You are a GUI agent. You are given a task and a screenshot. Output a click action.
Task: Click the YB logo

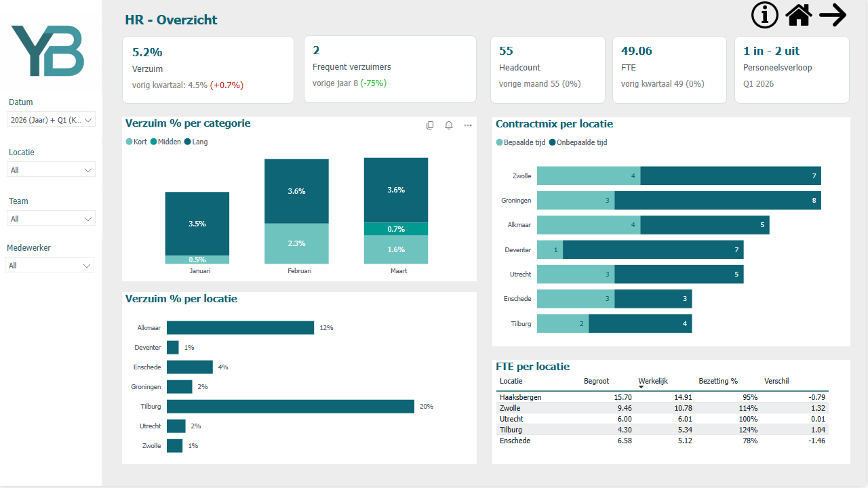(47, 51)
